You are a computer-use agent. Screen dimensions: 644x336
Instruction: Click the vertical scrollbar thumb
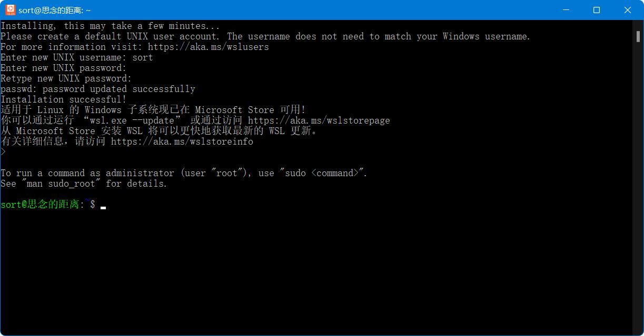(x=638, y=37)
